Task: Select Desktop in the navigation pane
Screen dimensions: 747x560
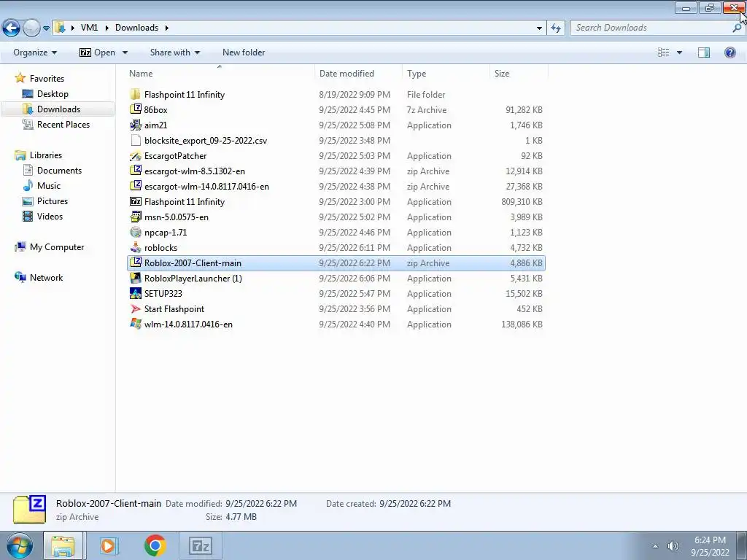Action: (53, 94)
